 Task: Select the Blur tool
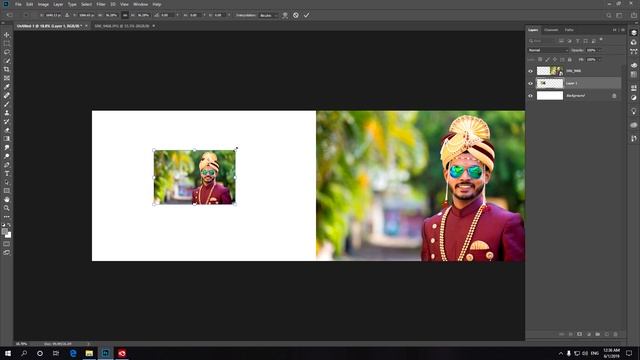pos(7,147)
